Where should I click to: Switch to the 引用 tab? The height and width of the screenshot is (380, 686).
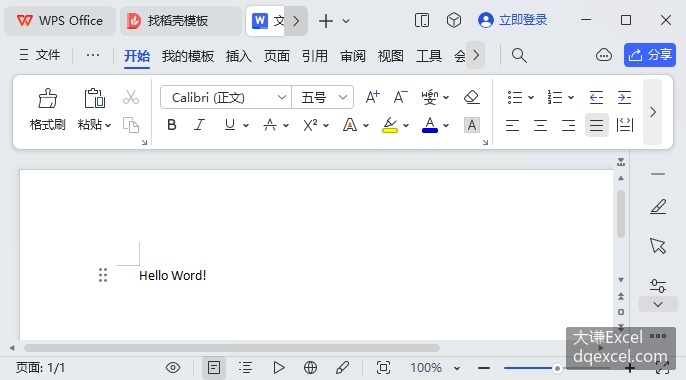[x=315, y=56]
